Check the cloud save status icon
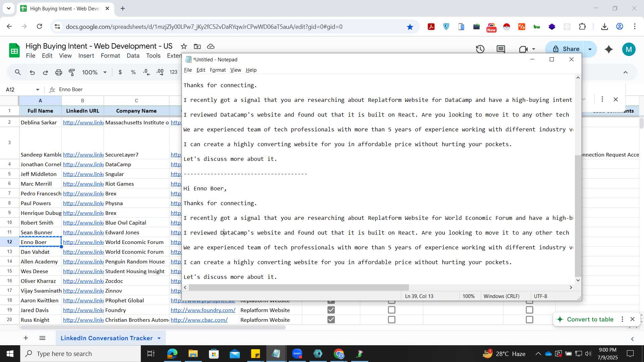This screenshot has width=644, height=362. 211,46
